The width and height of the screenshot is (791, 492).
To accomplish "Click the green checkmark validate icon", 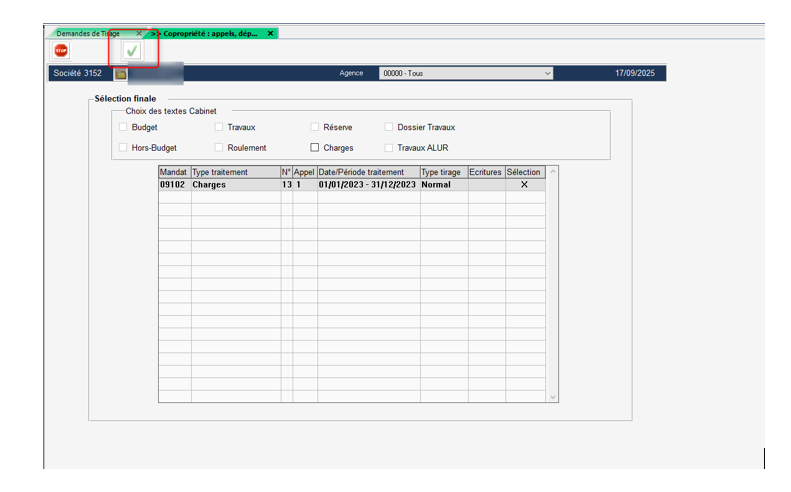I will coord(131,50).
